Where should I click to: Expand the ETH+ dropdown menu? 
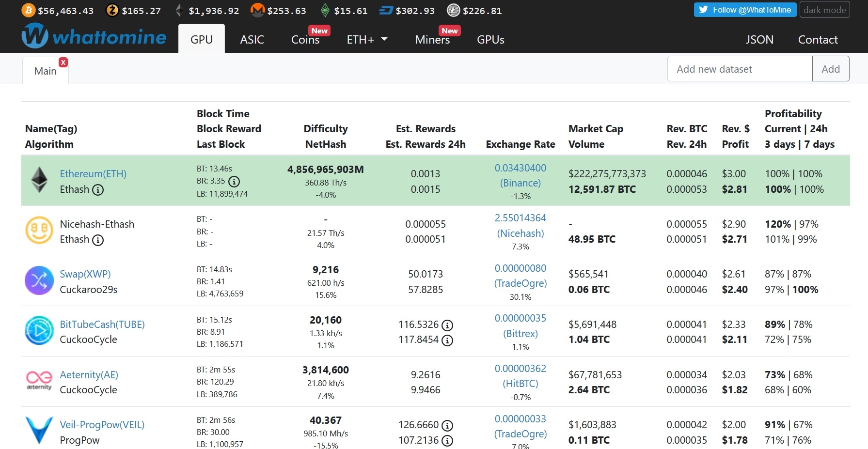click(x=367, y=40)
